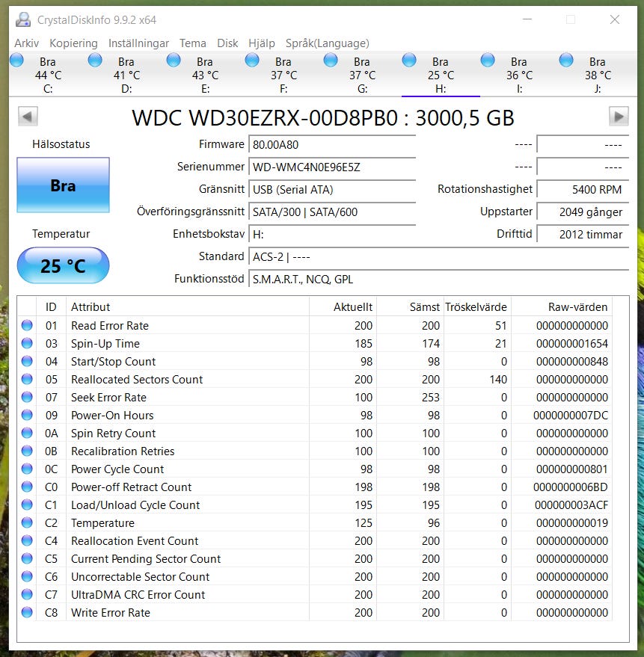Select the Current Pending Sector Count row
The width and height of the screenshot is (644, 657).
point(315,558)
